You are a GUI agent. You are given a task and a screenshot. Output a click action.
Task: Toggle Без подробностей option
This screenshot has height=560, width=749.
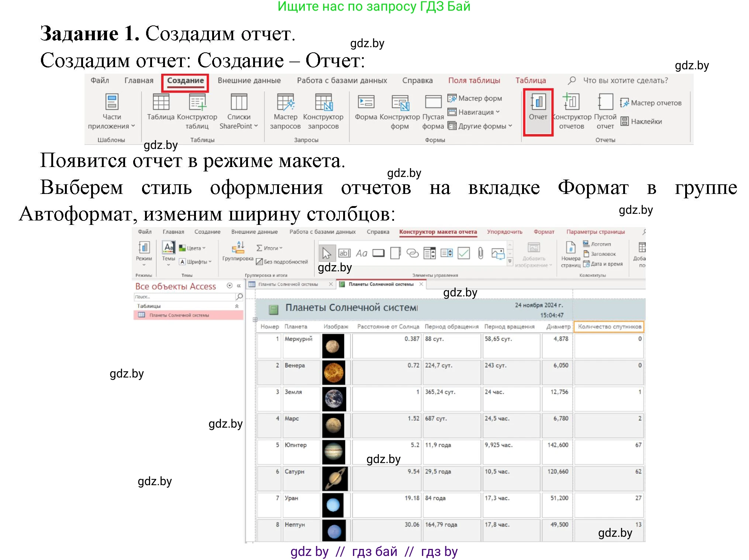[x=282, y=262]
